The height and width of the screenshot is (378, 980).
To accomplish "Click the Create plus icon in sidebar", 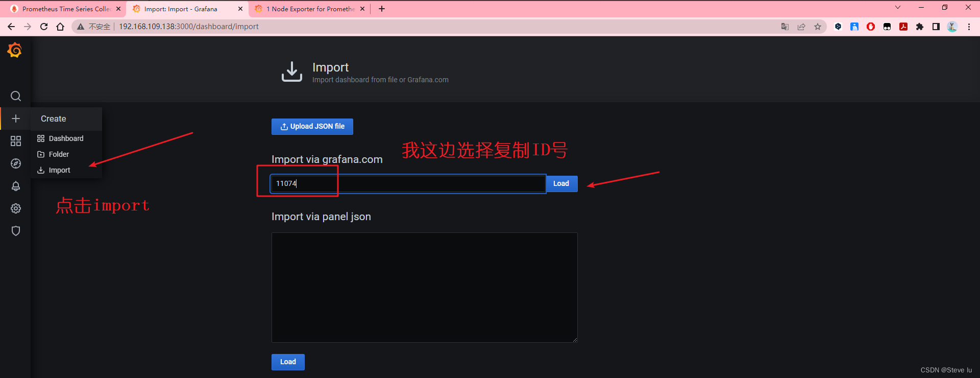I will (x=16, y=119).
